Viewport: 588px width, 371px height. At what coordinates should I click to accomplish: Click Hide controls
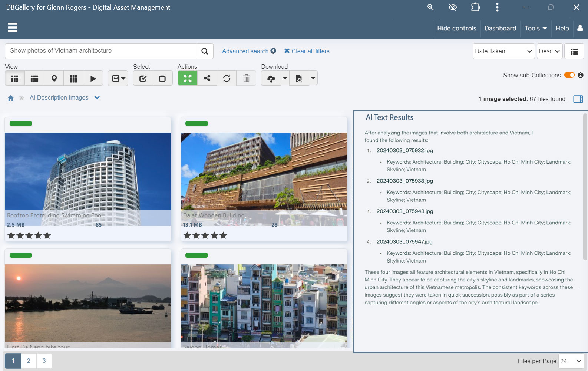(456, 28)
